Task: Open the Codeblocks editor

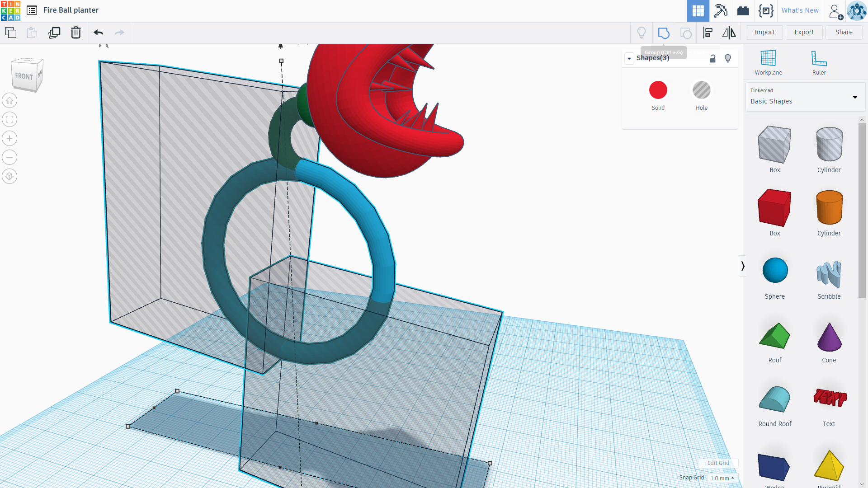Action: (766, 11)
